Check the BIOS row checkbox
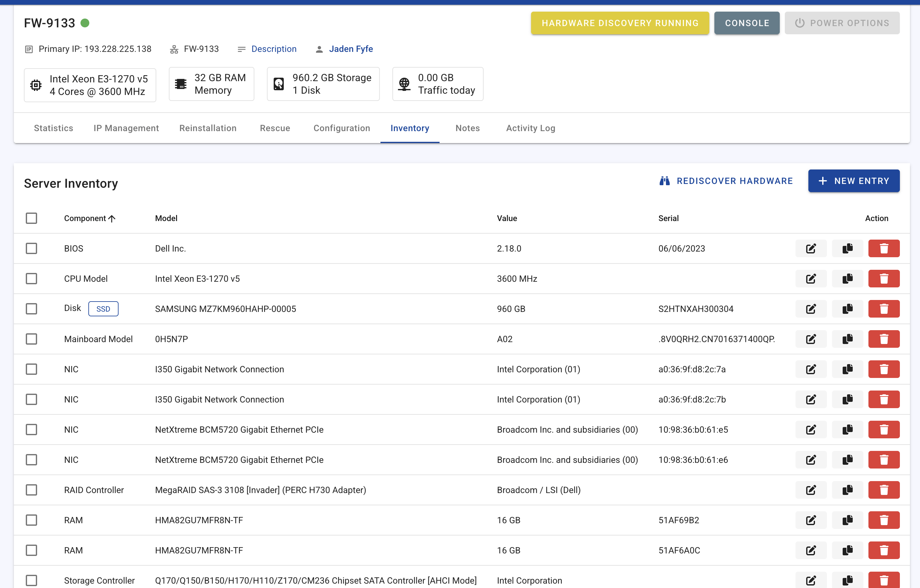The image size is (920, 588). (31, 248)
